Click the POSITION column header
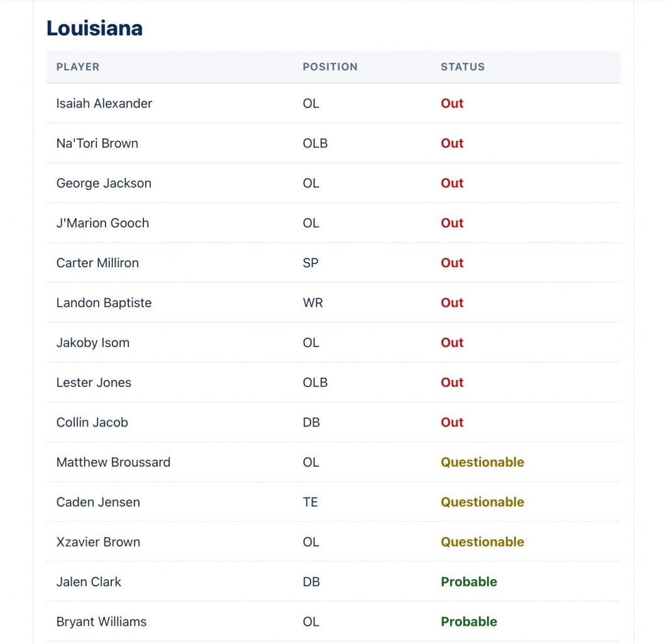667x644 pixels. pyautogui.click(x=330, y=67)
